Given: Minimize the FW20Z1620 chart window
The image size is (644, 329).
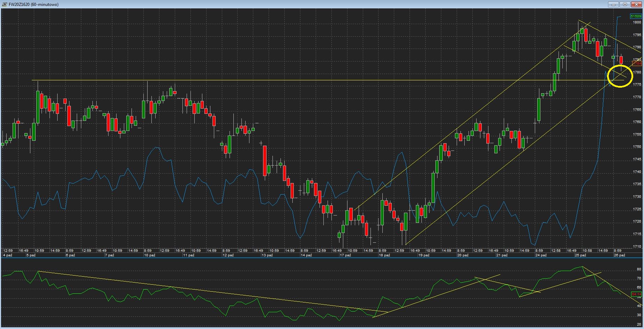Looking at the screenshot, I should point(614,4).
